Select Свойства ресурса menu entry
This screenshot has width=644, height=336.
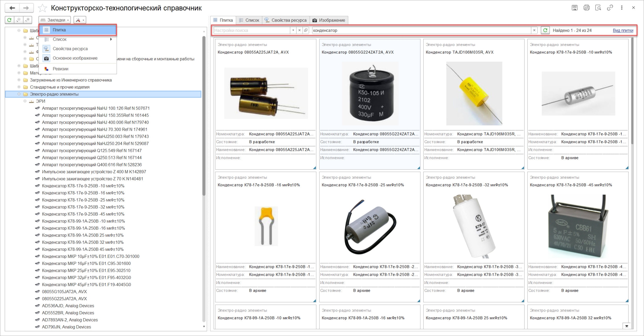(78, 49)
